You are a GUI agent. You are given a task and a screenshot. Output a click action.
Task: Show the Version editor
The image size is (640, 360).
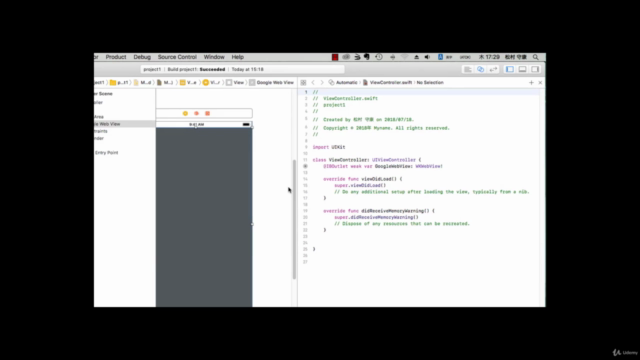493,69
